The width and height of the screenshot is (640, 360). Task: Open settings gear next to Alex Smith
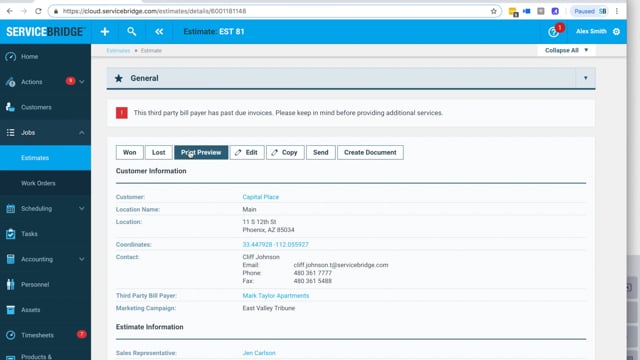(x=616, y=31)
